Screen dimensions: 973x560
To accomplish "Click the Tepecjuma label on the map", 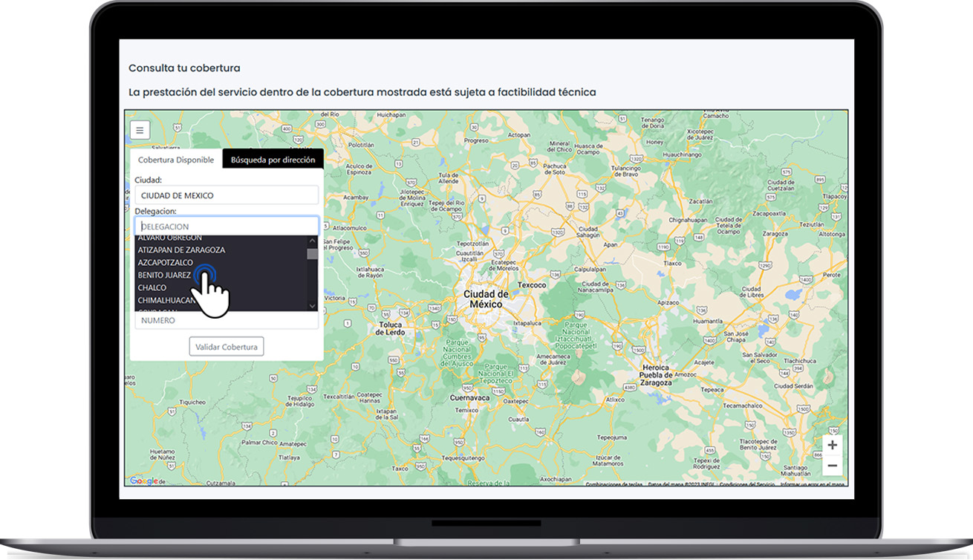I will 612,437.
